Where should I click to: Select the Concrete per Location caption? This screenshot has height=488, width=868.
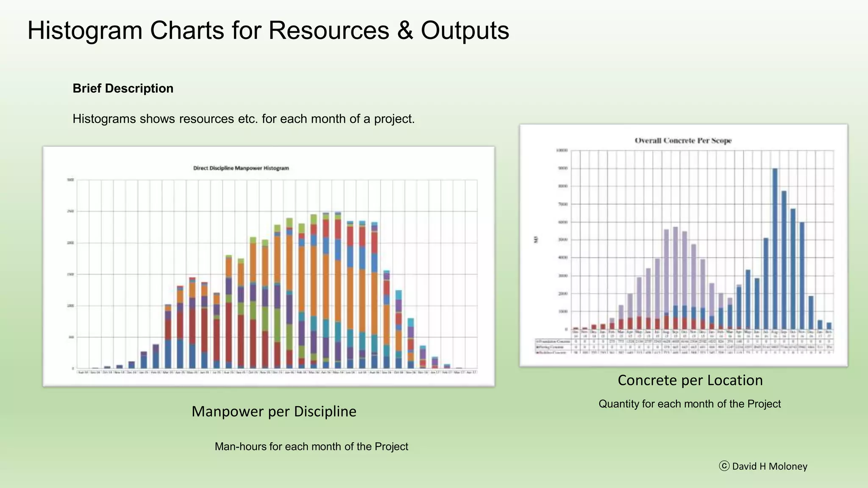690,380
